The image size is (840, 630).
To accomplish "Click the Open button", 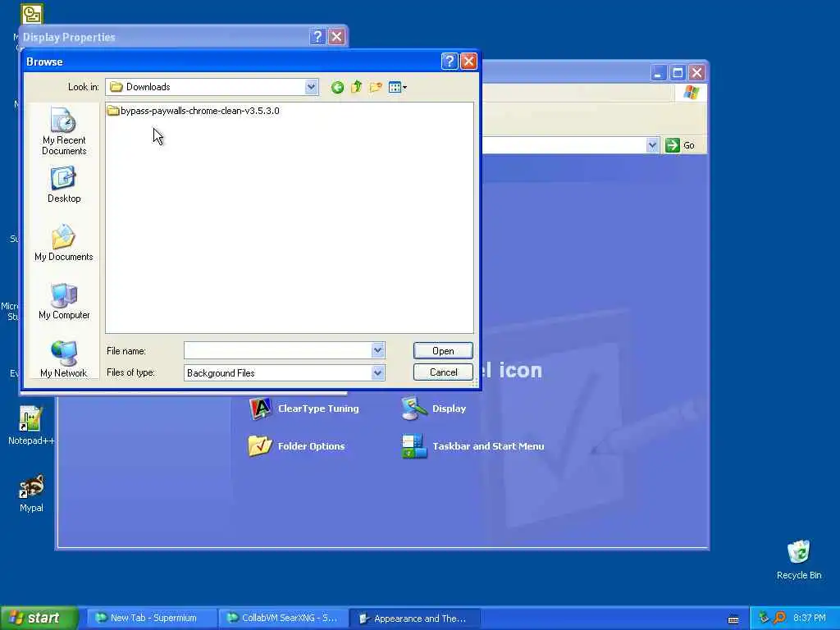I will pyautogui.click(x=443, y=351).
